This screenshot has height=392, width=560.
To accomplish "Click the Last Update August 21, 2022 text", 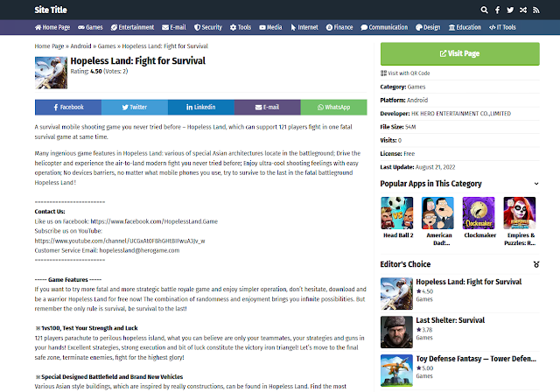I will pos(417,167).
